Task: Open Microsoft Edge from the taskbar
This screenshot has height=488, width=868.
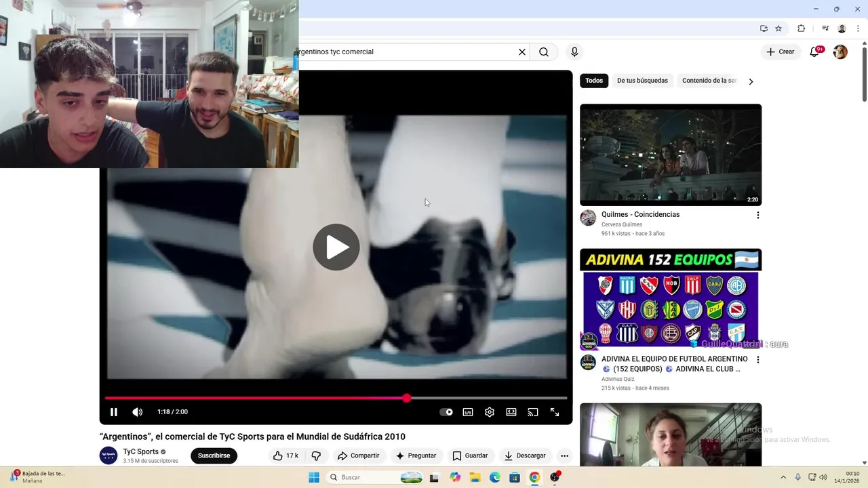Action: point(495,477)
